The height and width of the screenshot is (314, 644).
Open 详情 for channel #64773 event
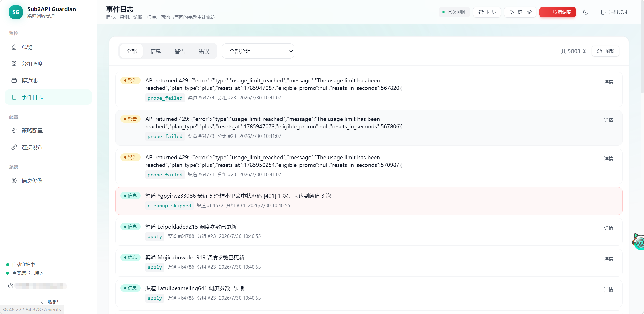pyautogui.click(x=609, y=120)
